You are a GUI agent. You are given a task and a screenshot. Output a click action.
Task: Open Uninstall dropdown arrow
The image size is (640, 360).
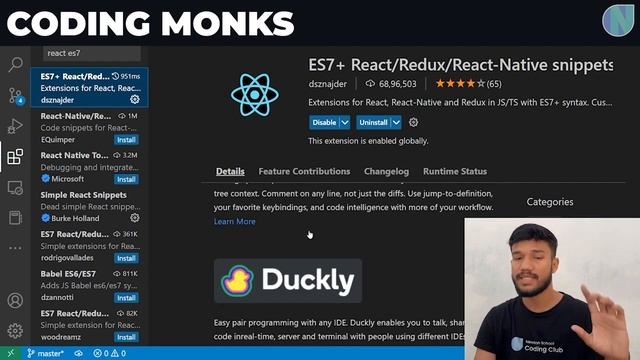pos(396,122)
